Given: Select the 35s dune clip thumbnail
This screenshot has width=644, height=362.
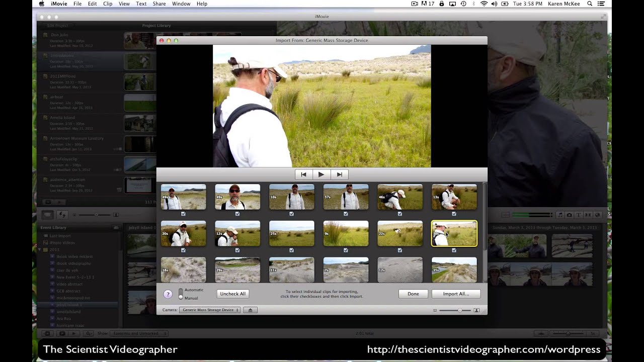Looking at the screenshot, I should coord(454,270).
